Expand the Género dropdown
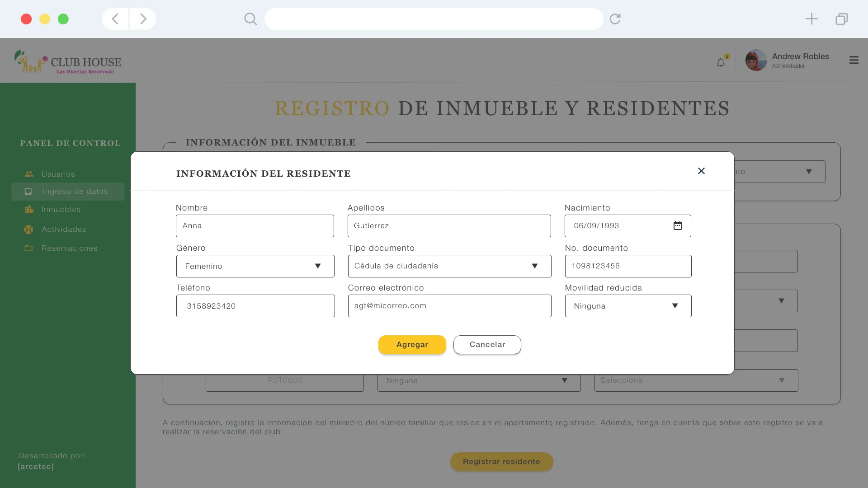The height and width of the screenshot is (488, 868). 255,266
